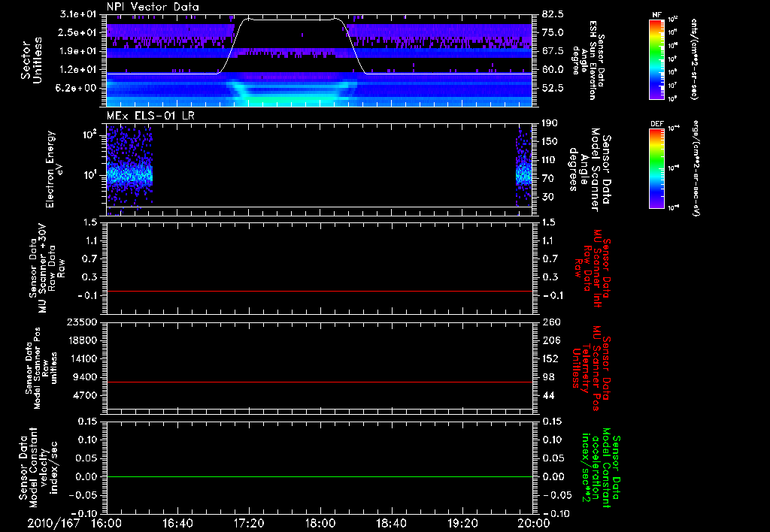Click the "19:20" time tick label

coord(462,523)
